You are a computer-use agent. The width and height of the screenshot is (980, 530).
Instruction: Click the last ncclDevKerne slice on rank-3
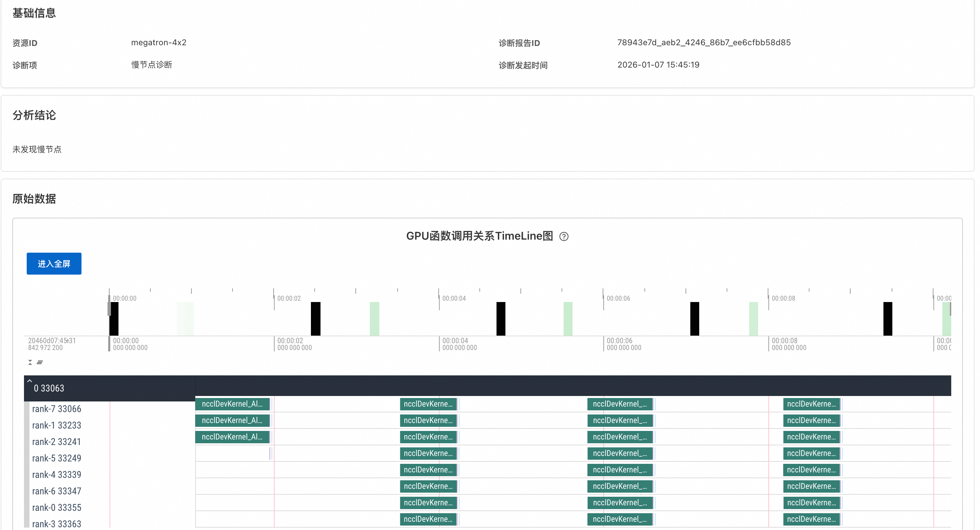[811, 519]
